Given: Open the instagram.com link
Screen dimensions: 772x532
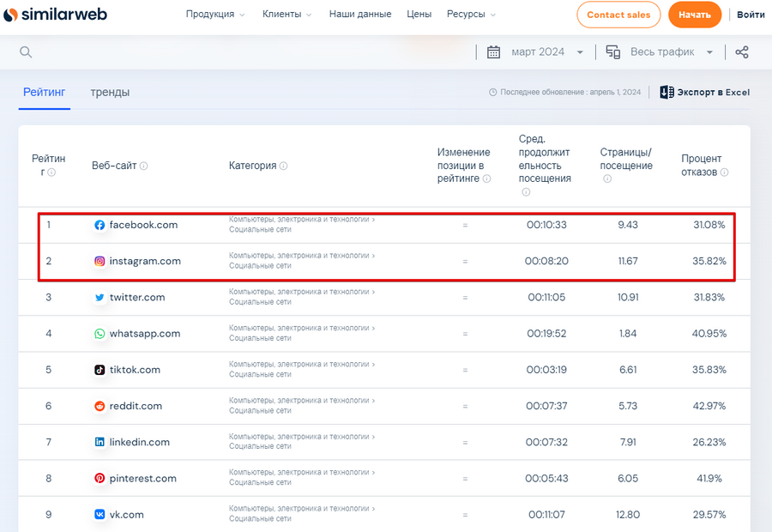Looking at the screenshot, I should click(145, 261).
